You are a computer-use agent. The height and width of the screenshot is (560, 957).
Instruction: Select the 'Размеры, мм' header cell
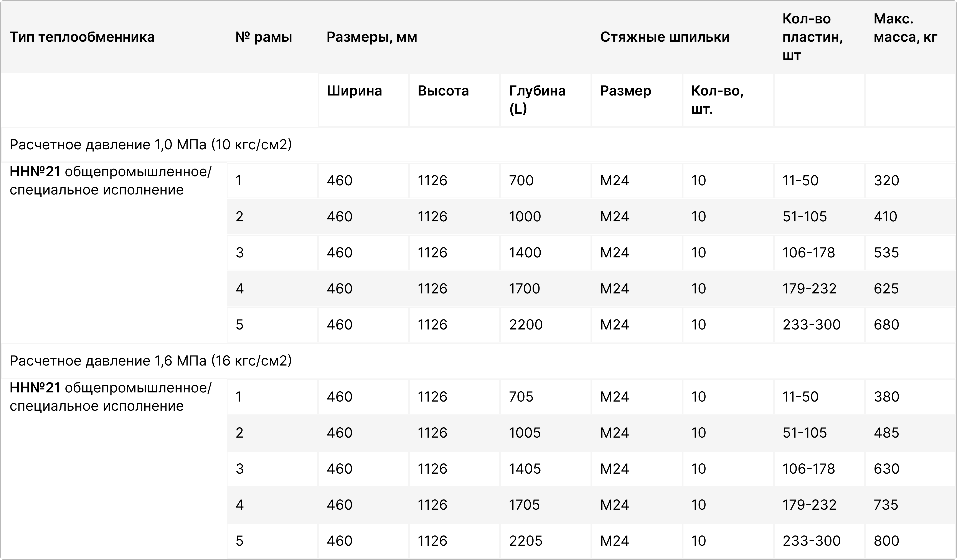click(372, 37)
